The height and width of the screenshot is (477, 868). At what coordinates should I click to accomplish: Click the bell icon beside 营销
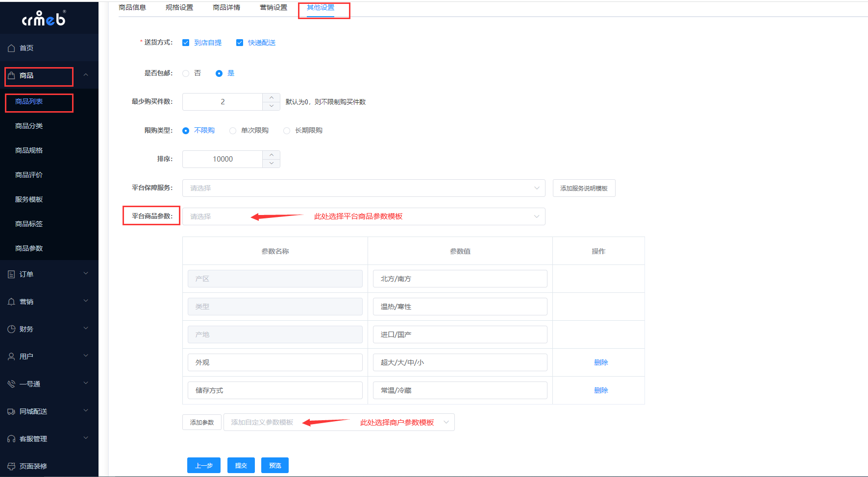[x=11, y=302]
